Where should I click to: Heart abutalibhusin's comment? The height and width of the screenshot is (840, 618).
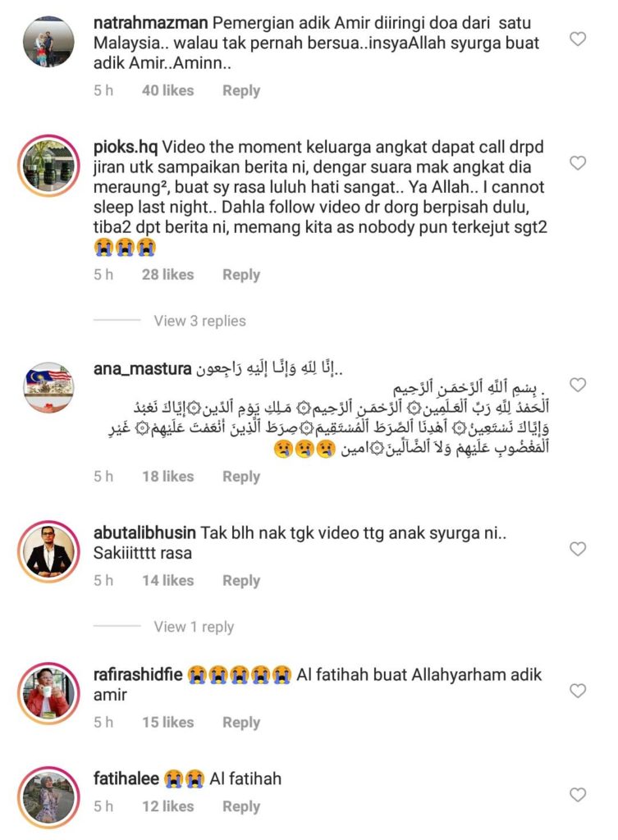click(577, 549)
